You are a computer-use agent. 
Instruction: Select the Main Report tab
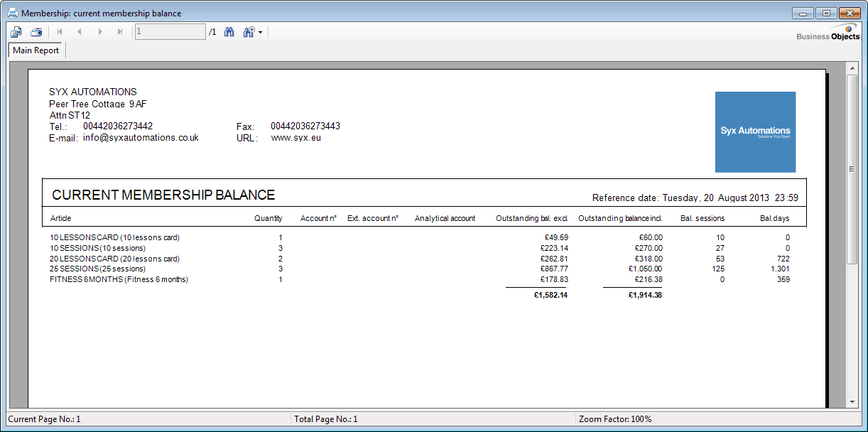click(36, 50)
